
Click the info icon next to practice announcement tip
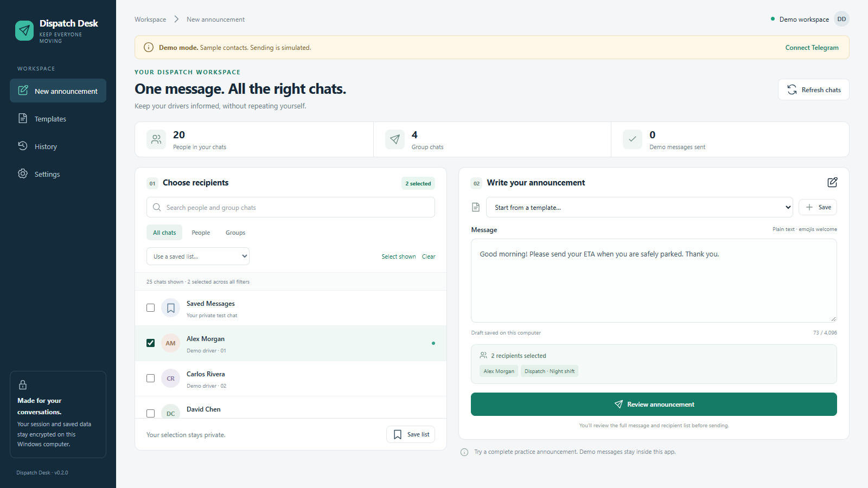click(464, 452)
